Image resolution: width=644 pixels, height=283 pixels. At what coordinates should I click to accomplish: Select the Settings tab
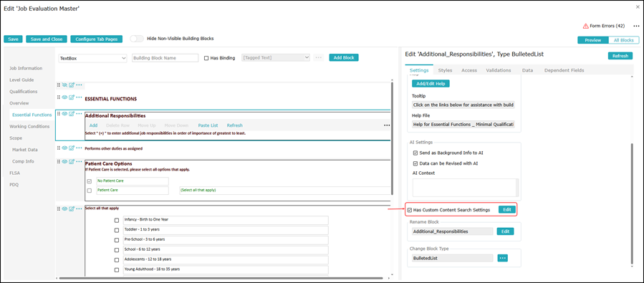coord(419,70)
